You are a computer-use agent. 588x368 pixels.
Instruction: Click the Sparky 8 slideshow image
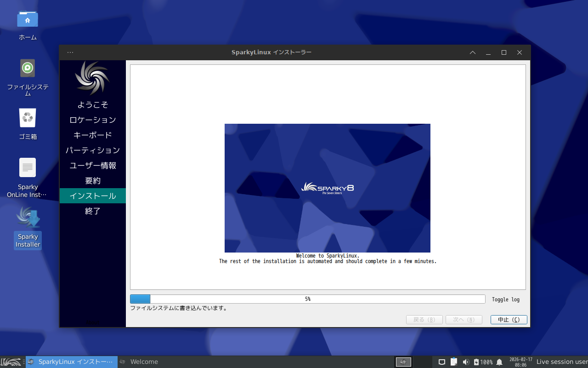point(327,188)
